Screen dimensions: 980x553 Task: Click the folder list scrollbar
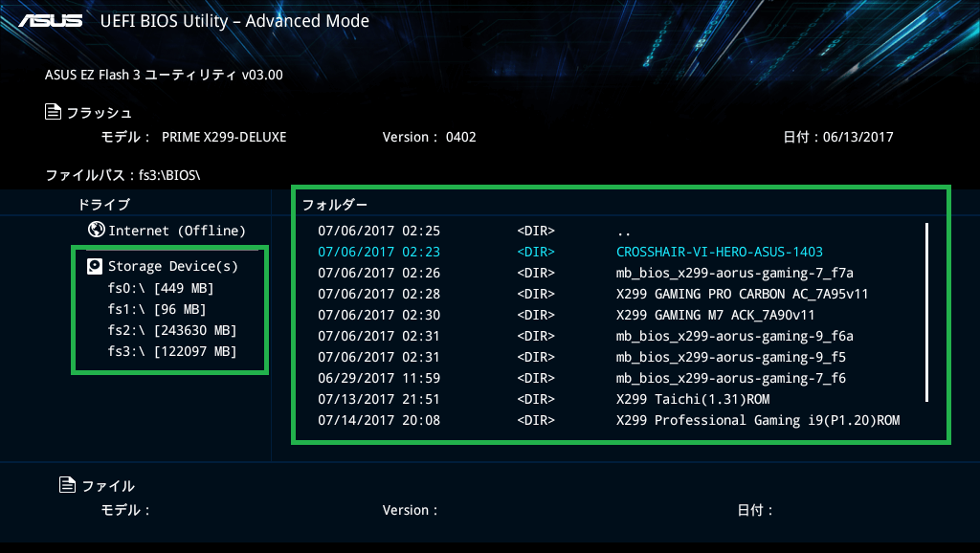point(926,313)
